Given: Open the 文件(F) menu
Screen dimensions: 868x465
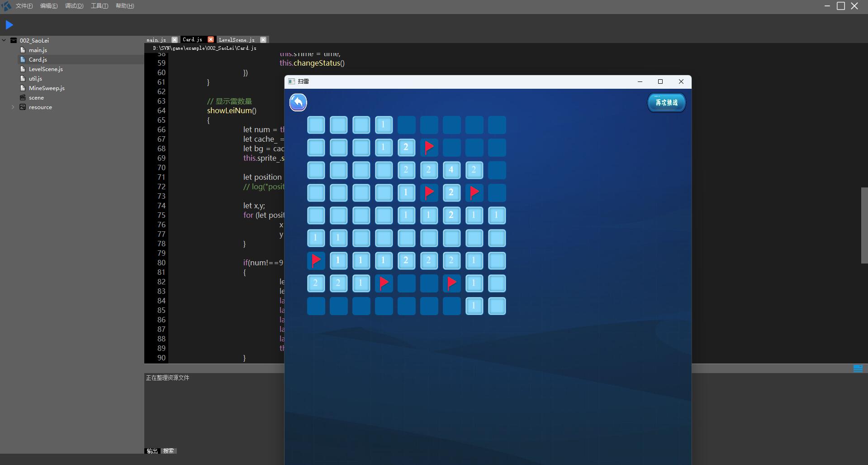Looking at the screenshot, I should (24, 6).
